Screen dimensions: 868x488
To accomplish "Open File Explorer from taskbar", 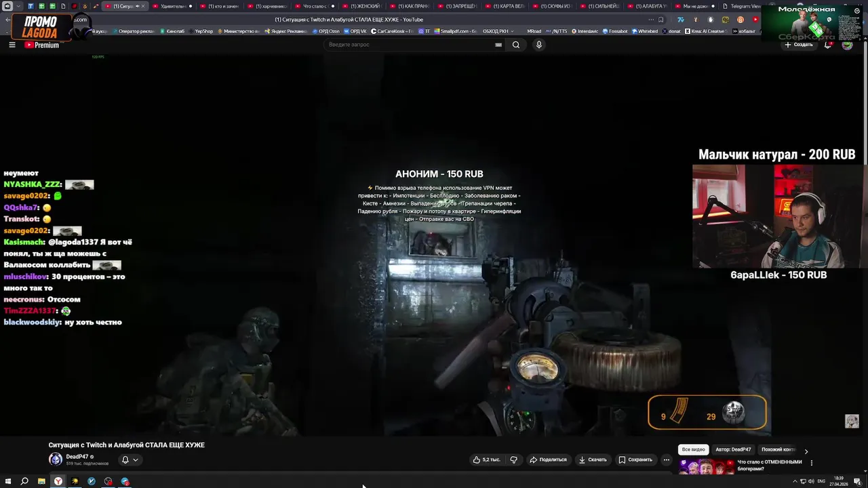I will pyautogui.click(x=41, y=481).
